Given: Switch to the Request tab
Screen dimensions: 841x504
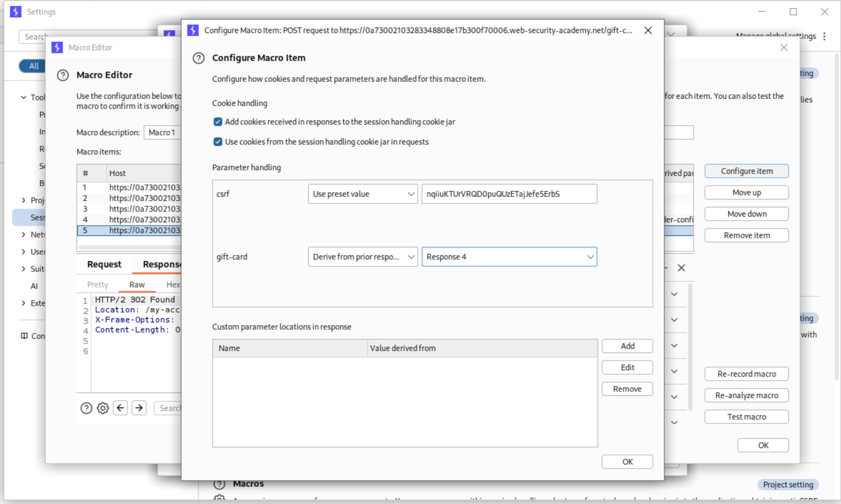Looking at the screenshot, I should (x=104, y=265).
